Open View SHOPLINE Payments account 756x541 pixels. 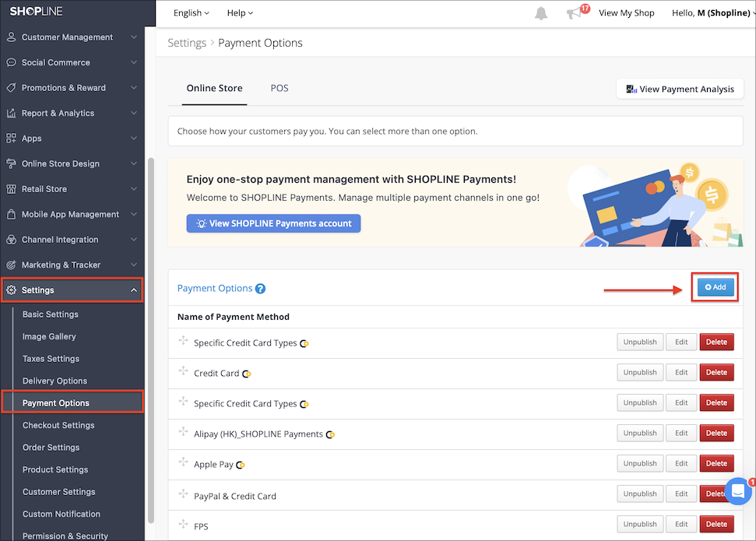(x=273, y=223)
